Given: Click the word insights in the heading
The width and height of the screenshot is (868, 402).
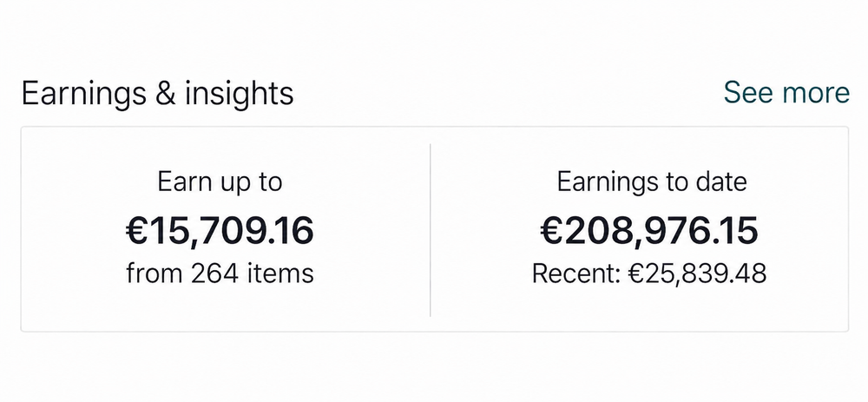Looking at the screenshot, I should tap(240, 94).
